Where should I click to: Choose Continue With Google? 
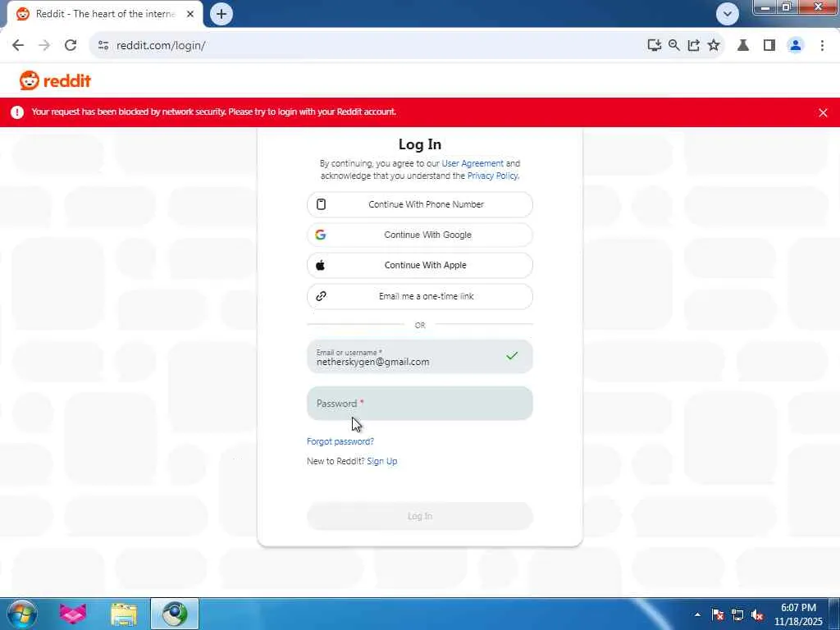(x=419, y=235)
